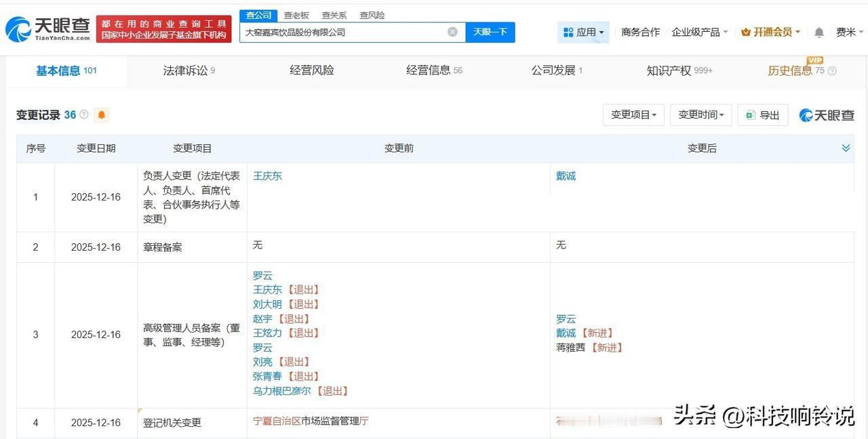The width and height of the screenshot is (868, 439).
Task: Click the 变更前 column header
Action: [x=399, y=148]
